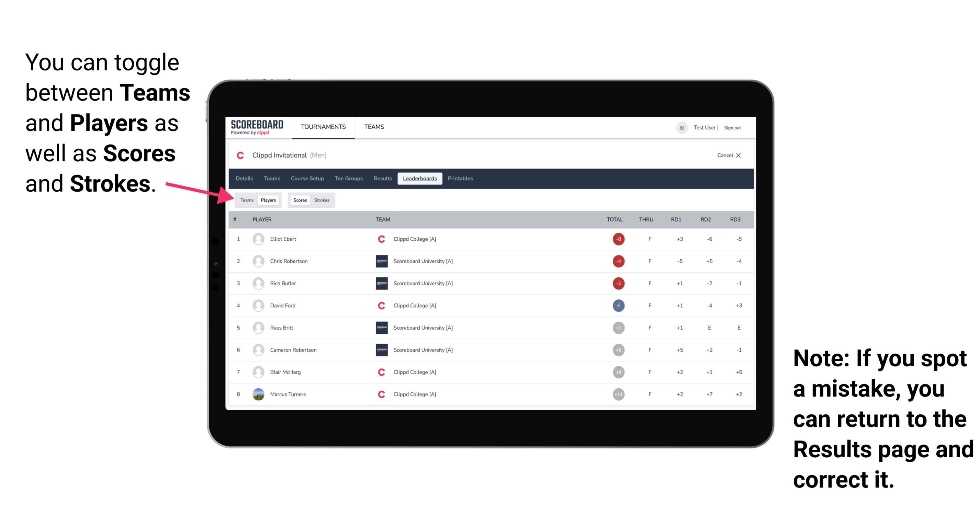Toggle to Scores display mode
The height and width of the screenshot is (527, 980).
click(x=299, y=200)
